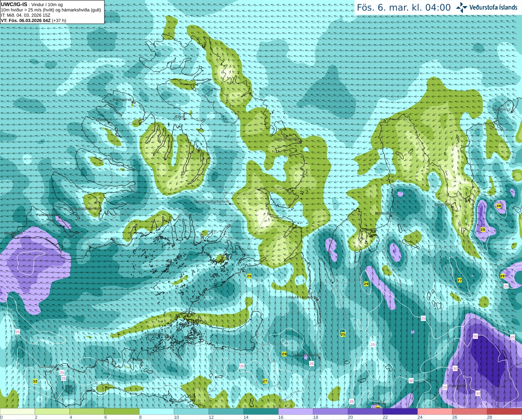Image resolution: width=522 pixels, height=420 pixels.
Task: Click yellow '29' marker west of Holtavörðuheiði
Action: tap(284, 354)
